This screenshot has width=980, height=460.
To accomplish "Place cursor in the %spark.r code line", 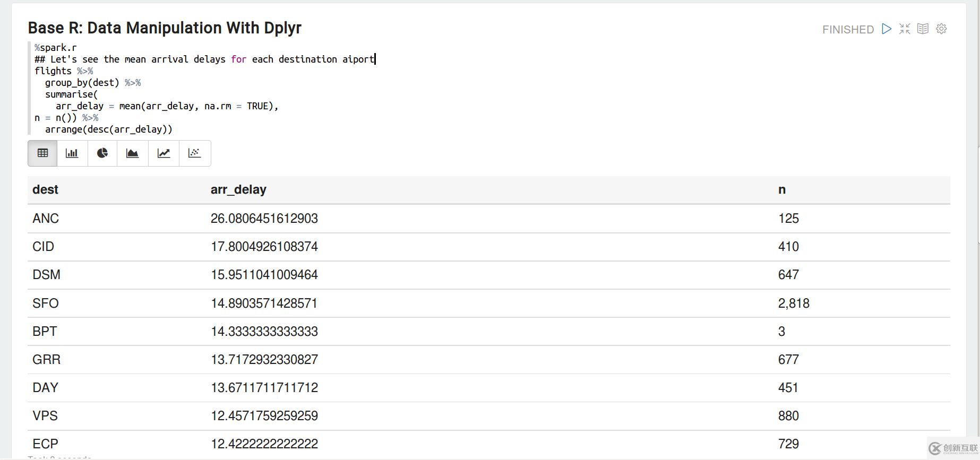I will (56, 47).
